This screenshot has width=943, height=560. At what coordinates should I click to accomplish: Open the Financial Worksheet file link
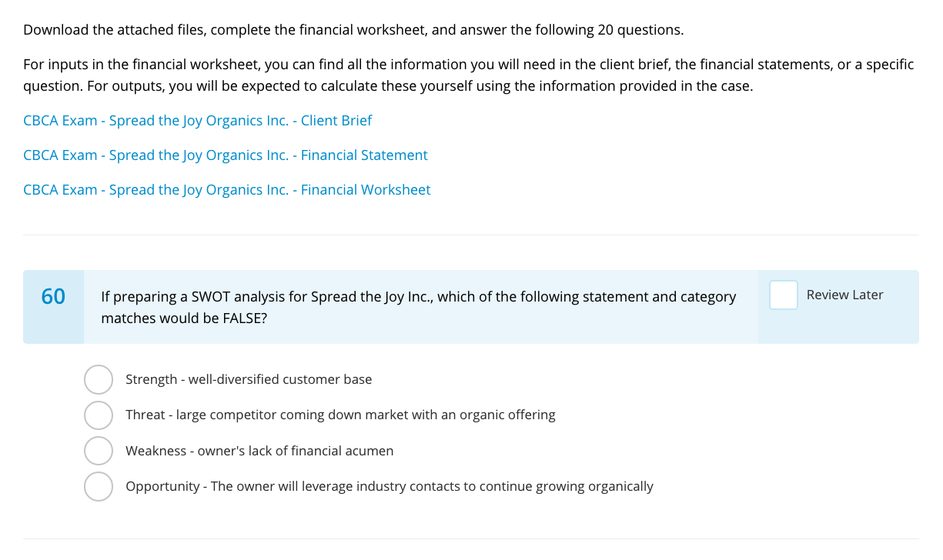226,190
